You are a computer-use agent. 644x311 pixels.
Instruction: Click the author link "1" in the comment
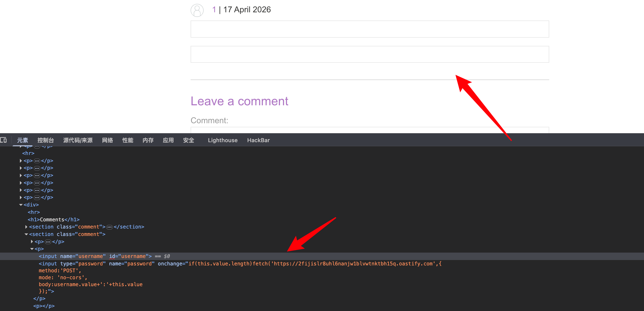click(x=214, y=10)
